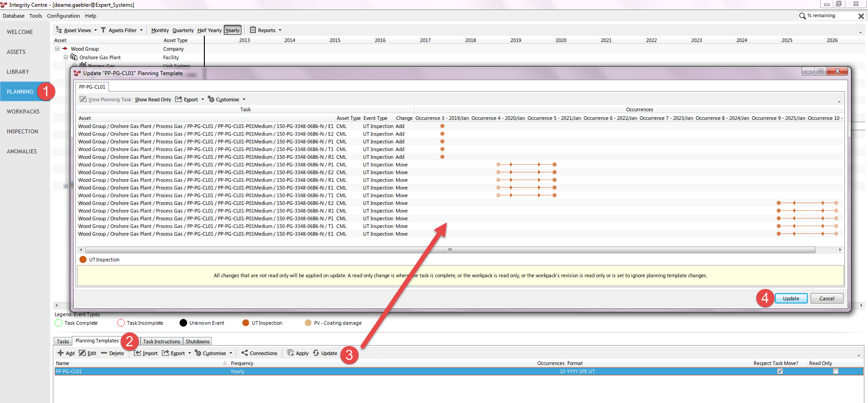Enable Read Only checkbox for PP-PG-CL01
The image size is (868, 403).
835,371
